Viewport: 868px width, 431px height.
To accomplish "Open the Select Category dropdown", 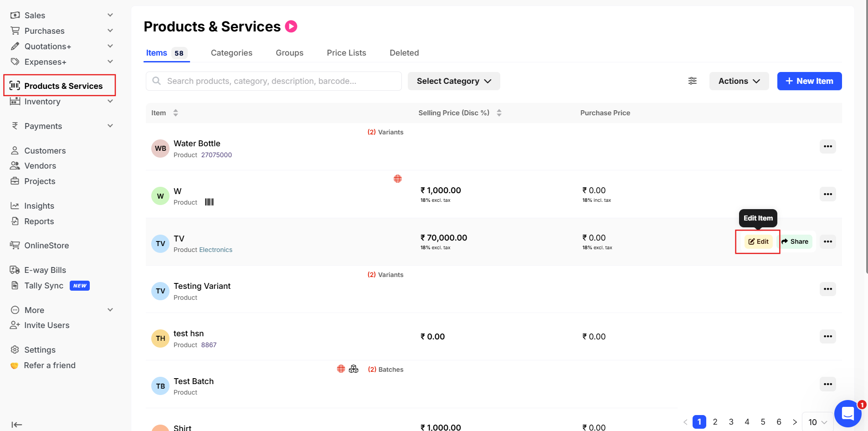I will click(453, 81).
